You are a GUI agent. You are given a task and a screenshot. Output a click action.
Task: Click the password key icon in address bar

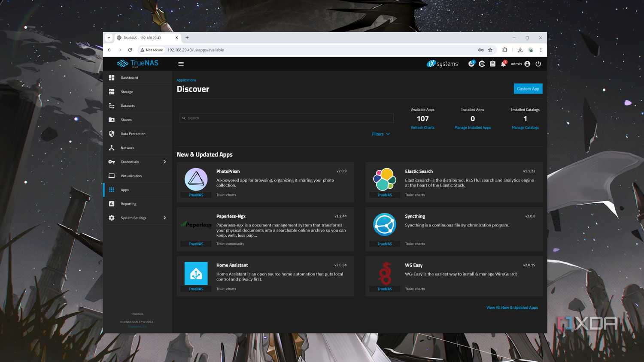481,50
